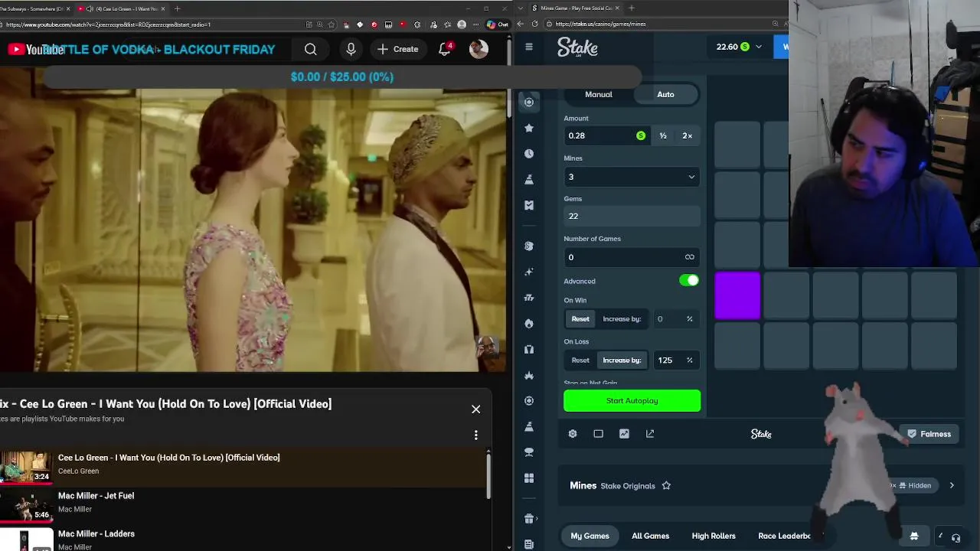Viewport: 980px width, 551px height.
Task: Select the star favourites icon in Stake sidebar
Action: (528, 128)
